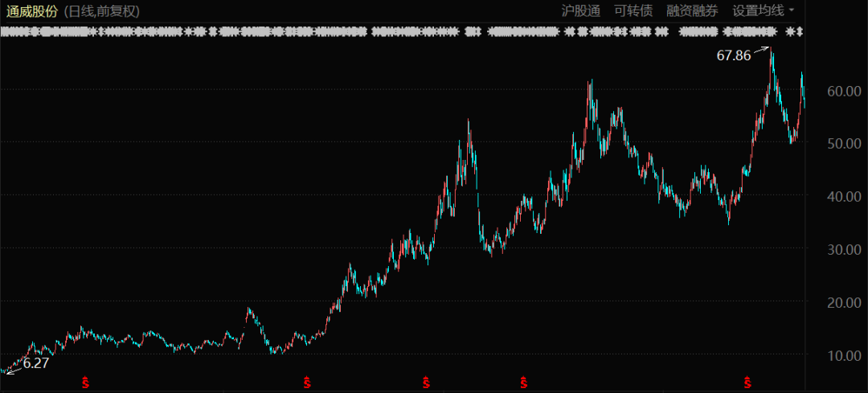Click the (日线,前复权) period label

coord(102,11)
